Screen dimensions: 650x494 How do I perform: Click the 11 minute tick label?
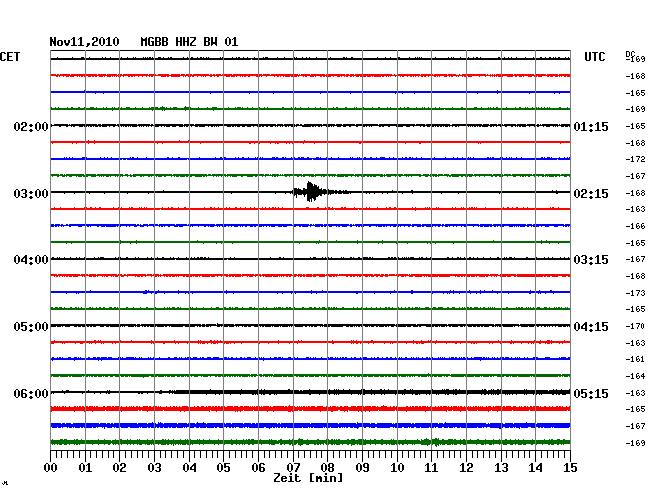(431, 467)
